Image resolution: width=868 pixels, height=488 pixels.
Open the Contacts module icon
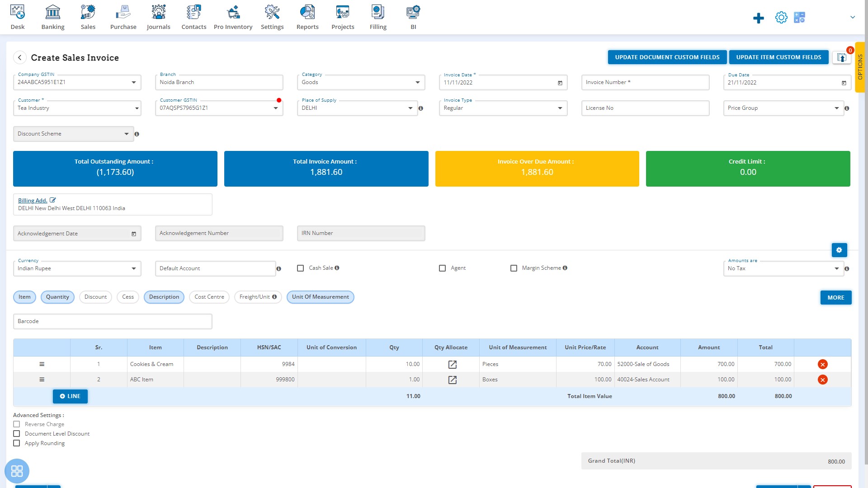194,12
